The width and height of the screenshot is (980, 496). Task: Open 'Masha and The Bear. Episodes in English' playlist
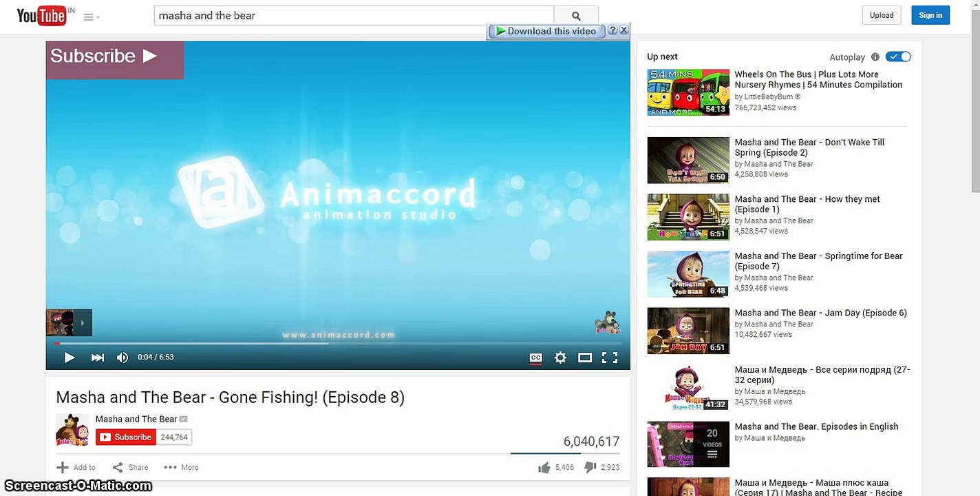click(817, 426)
